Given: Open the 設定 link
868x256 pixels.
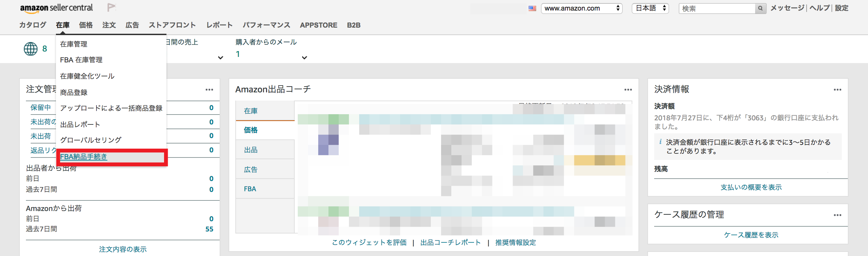Looking at the screenshot, I should tap(841, 8).
